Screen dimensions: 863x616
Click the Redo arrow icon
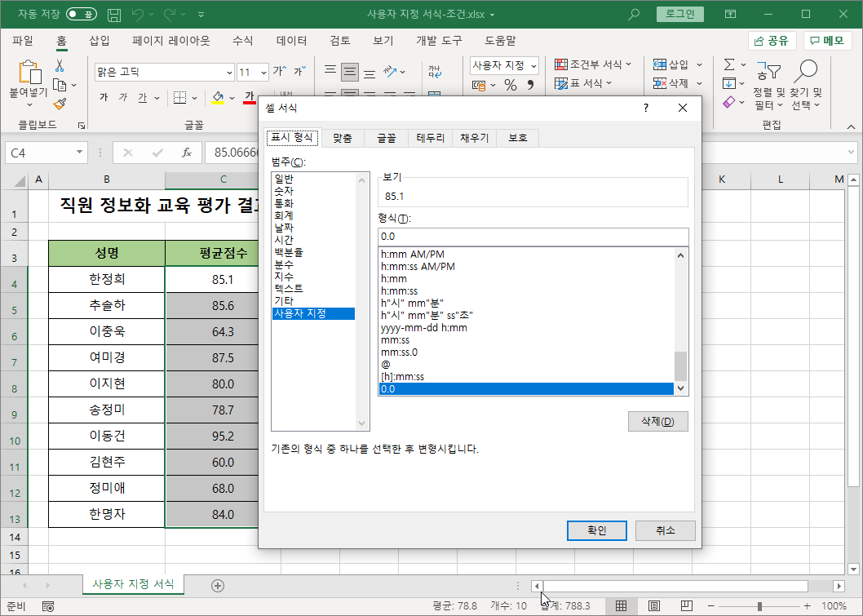[170, 15]
